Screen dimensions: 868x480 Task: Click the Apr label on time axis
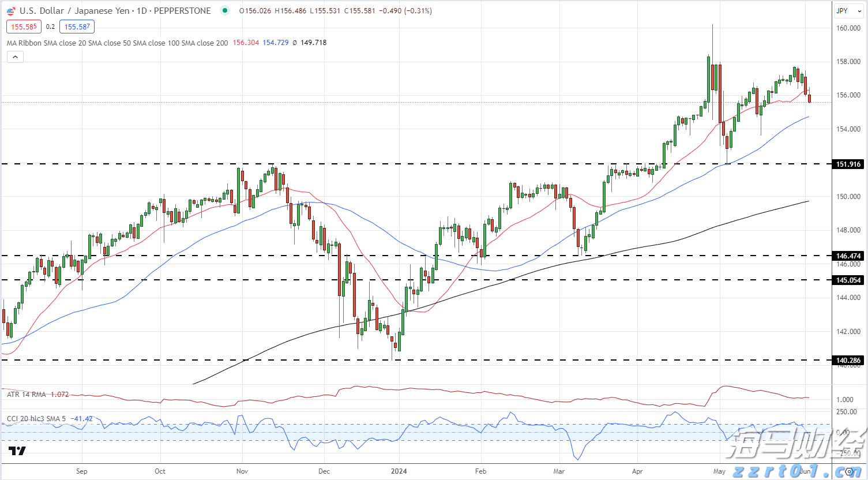click(x=637, y=471)
